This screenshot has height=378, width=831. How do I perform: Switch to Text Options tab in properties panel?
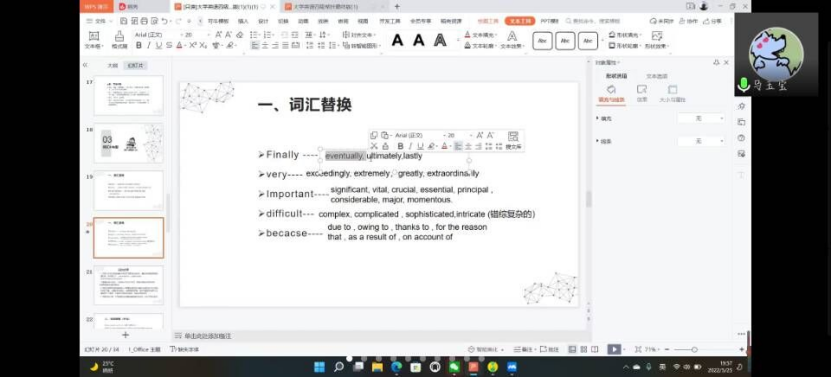point(657,76)
